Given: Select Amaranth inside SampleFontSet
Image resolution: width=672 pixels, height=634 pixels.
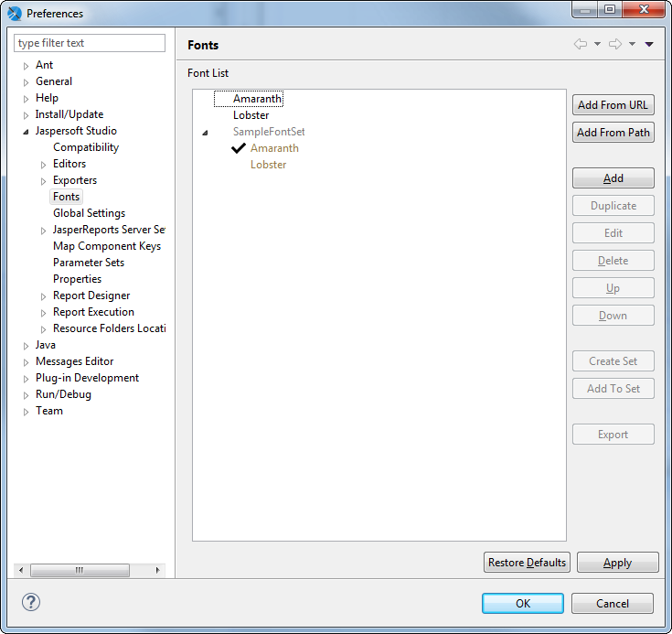Looking at the screenshot, I should pos(274,148).
